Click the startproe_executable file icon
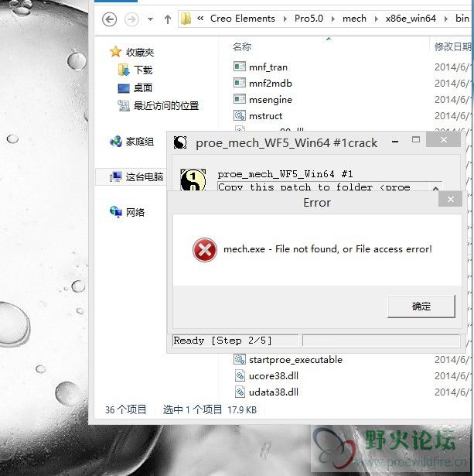This screenshot has height=476, width=474. pos(240,359)
